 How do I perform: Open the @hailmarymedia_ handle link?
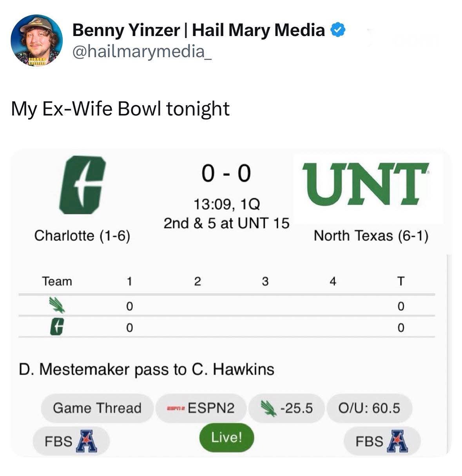pos(142,51)
